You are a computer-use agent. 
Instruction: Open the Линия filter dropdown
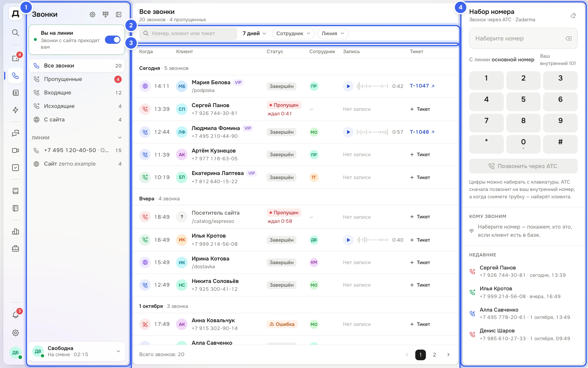(x=333, y=33)
